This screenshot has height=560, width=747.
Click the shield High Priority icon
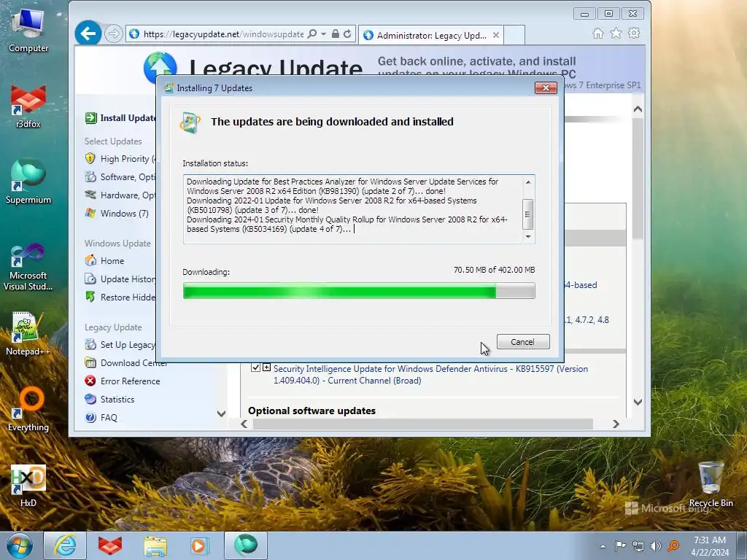[90, 158]
